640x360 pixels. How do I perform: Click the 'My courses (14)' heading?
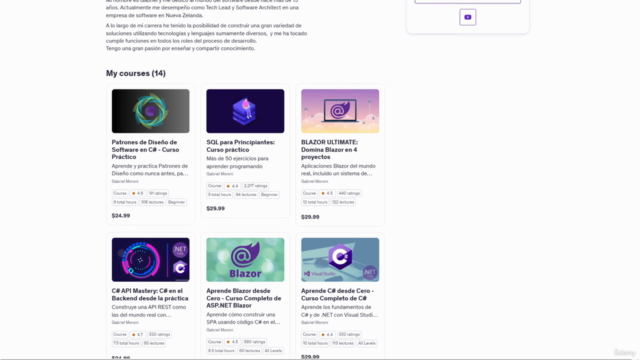[x=136, y=73]
